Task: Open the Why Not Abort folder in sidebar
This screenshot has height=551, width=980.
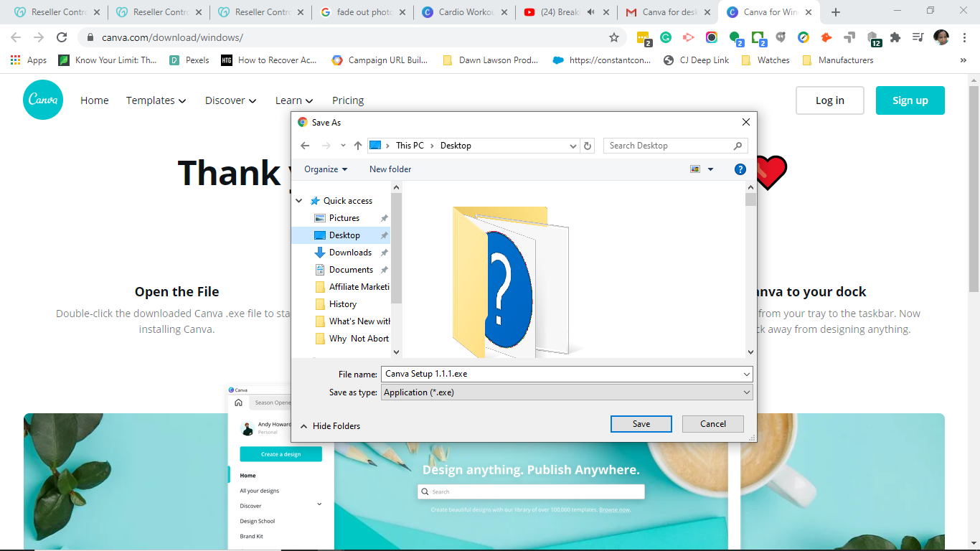Action: tap(353, 339)
